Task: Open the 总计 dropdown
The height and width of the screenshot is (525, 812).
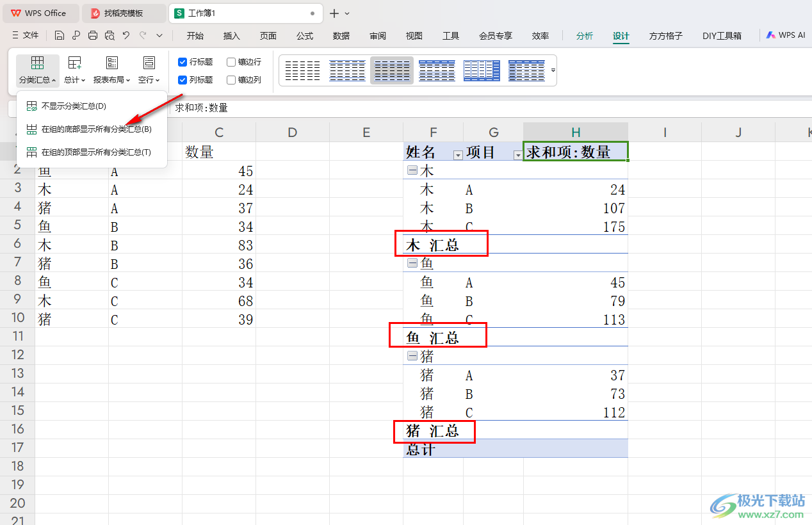Action: tap(75, 70)
